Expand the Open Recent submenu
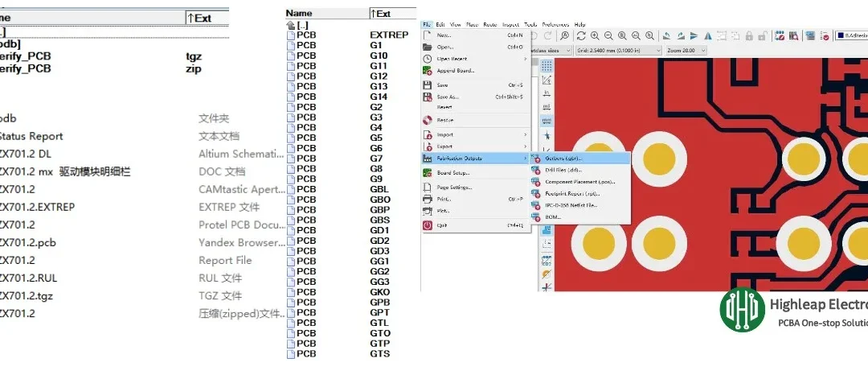The width and height of the screenshot is (868, 375). 476,59
